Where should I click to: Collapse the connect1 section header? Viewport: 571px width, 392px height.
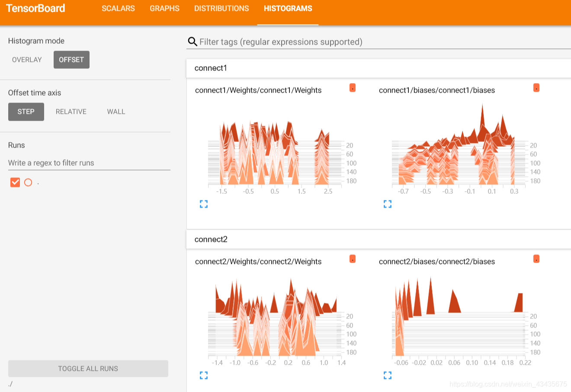[379, 68]
